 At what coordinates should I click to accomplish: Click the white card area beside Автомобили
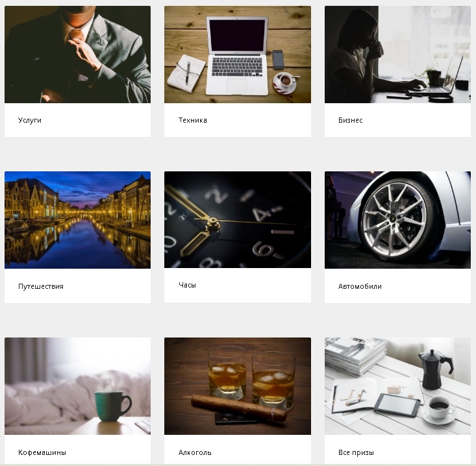426,286
